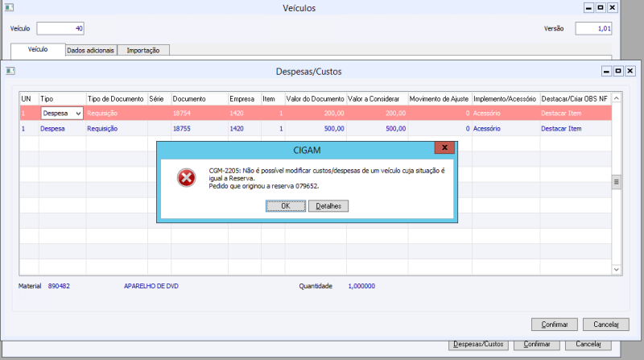Screen dimensions: 644x360
Task: Click Cancelar in the Despesas/Custos window
Action: click(606, 325)
